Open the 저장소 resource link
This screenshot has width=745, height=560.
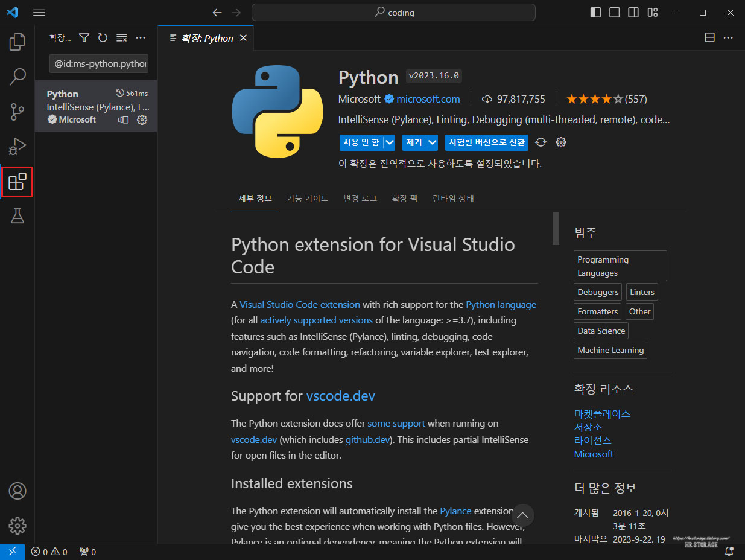click(588, 427)
